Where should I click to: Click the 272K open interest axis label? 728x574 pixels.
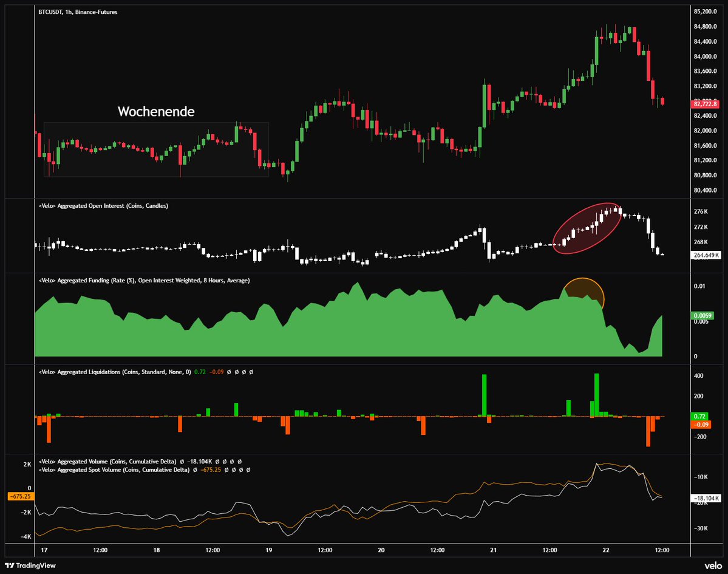point(701,227)
